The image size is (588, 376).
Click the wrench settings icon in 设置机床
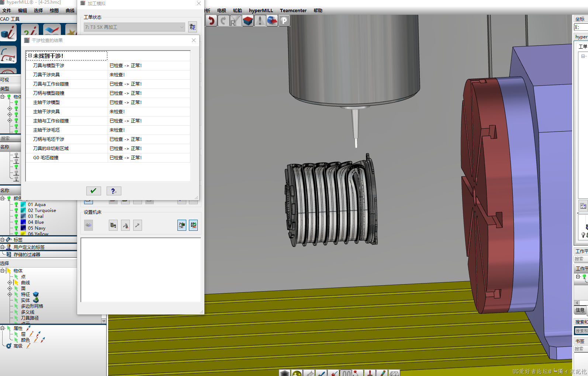138,225
